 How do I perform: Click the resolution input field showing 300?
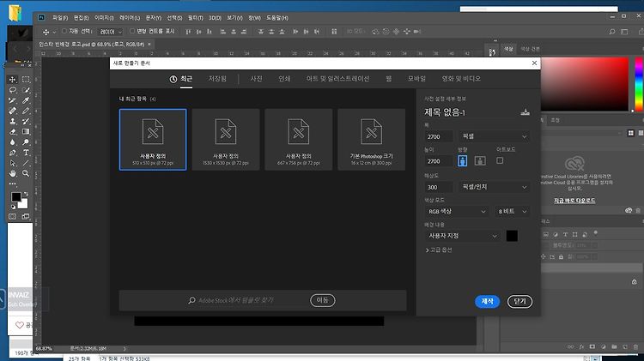(x=439, y=187)
